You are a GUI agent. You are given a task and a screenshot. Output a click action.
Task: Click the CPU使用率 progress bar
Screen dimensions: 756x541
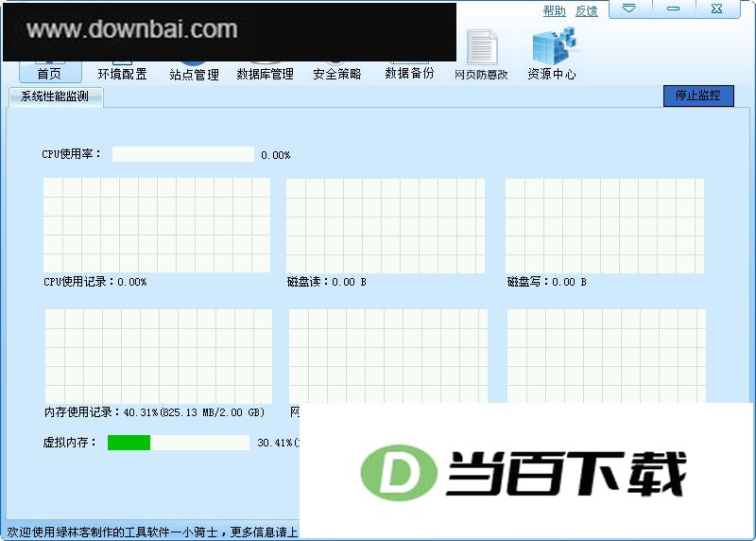(x=182, y=154)
